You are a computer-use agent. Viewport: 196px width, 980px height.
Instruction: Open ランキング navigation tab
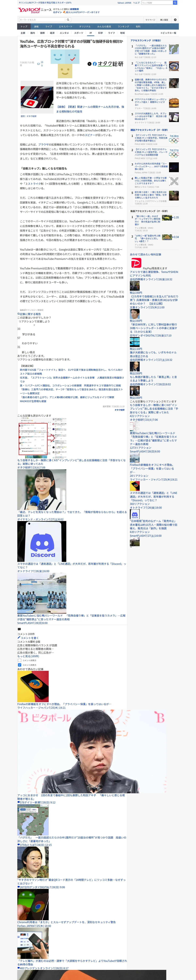coord(123,27)
